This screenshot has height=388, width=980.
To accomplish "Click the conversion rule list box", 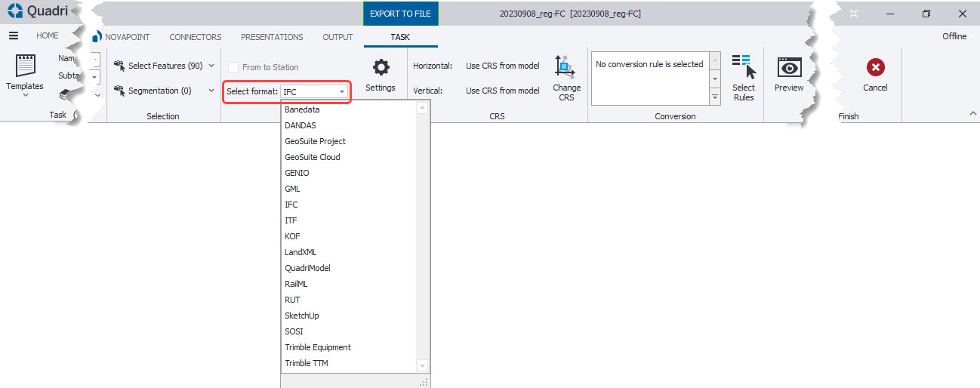I will [x=650, y=78].
